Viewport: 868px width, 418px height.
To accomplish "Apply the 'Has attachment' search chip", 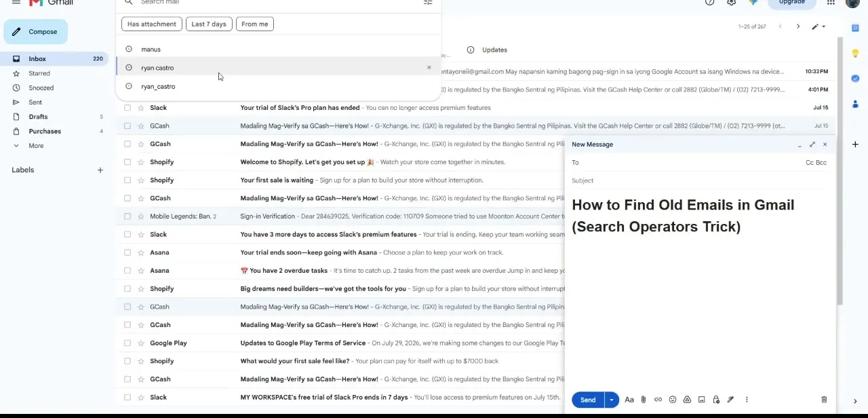I will pyautogui.click(x=152, y=24).
